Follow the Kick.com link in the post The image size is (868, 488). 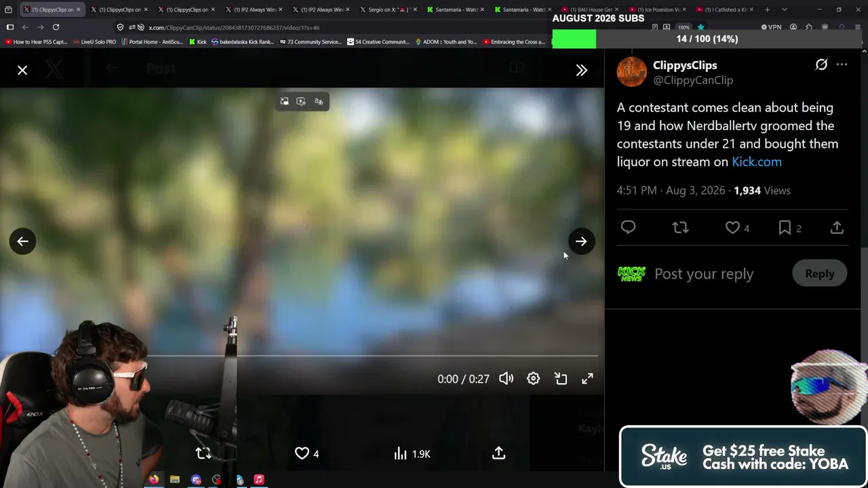click(757, 162)
